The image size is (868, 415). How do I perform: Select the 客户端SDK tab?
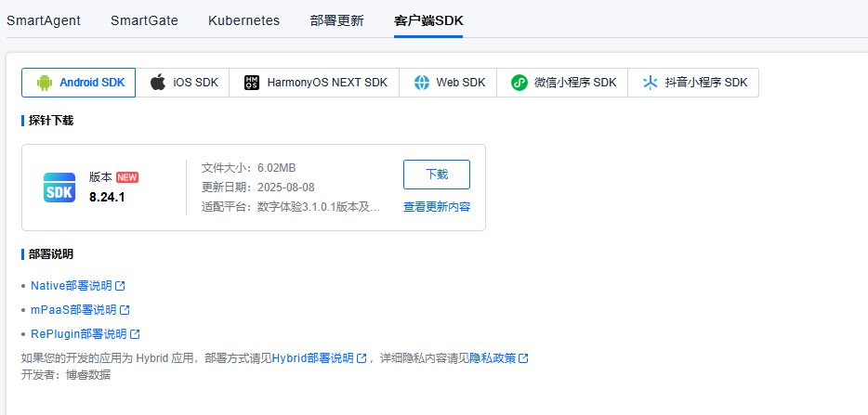click(x=427, y=20)
